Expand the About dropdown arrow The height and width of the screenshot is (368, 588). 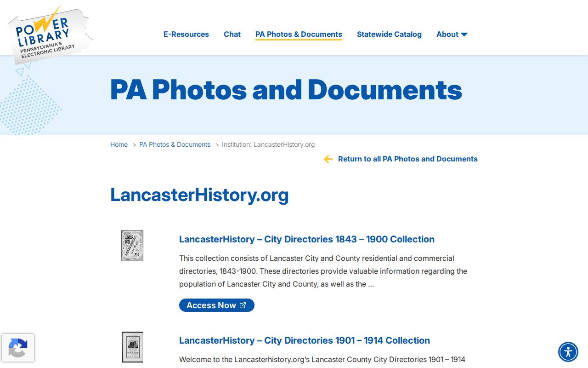click(464, 34)
